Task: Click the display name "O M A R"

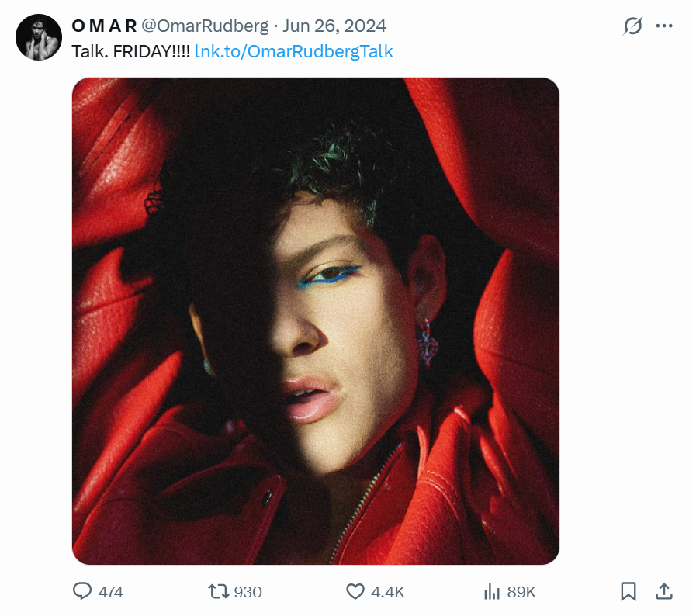Action: (103, 26)
